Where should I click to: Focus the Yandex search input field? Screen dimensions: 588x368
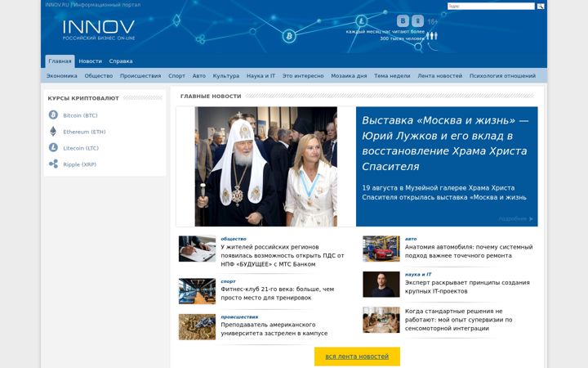491,6
